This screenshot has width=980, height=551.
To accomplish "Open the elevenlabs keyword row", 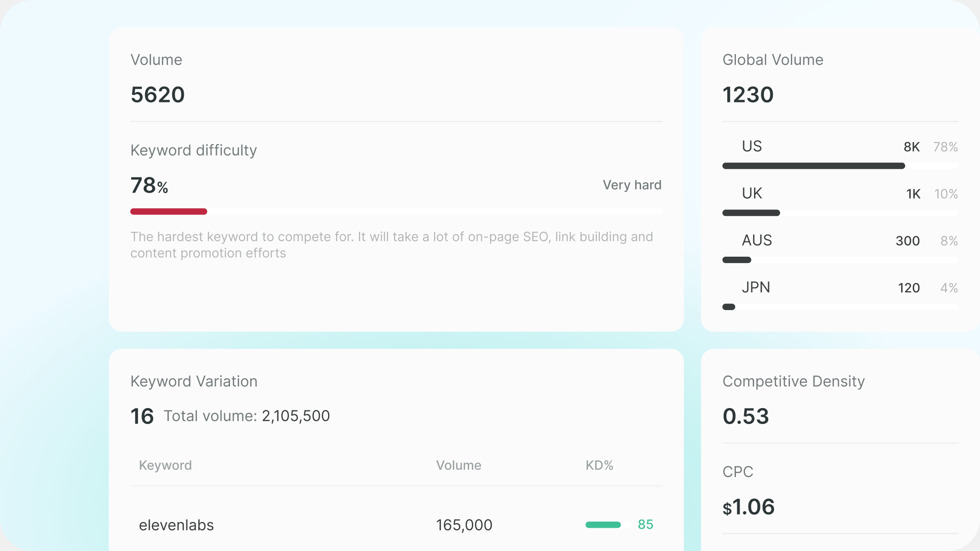I will (x=396, y=525).
